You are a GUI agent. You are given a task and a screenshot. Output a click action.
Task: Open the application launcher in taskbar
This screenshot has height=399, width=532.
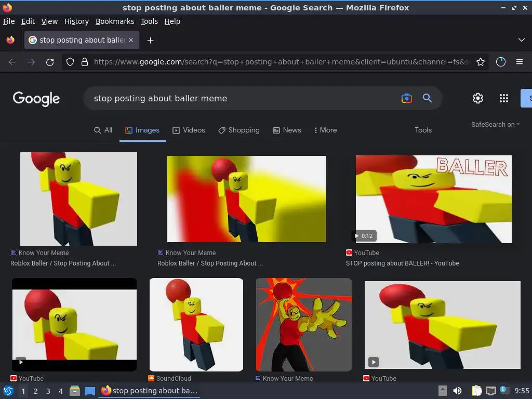[x=8, y=391]
